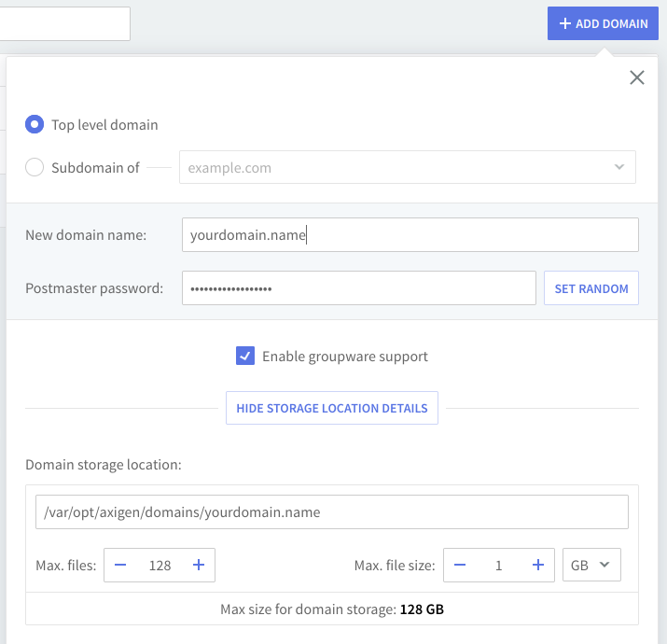Click the Add Domain button

pyautogui.click(x=603, y=23)
